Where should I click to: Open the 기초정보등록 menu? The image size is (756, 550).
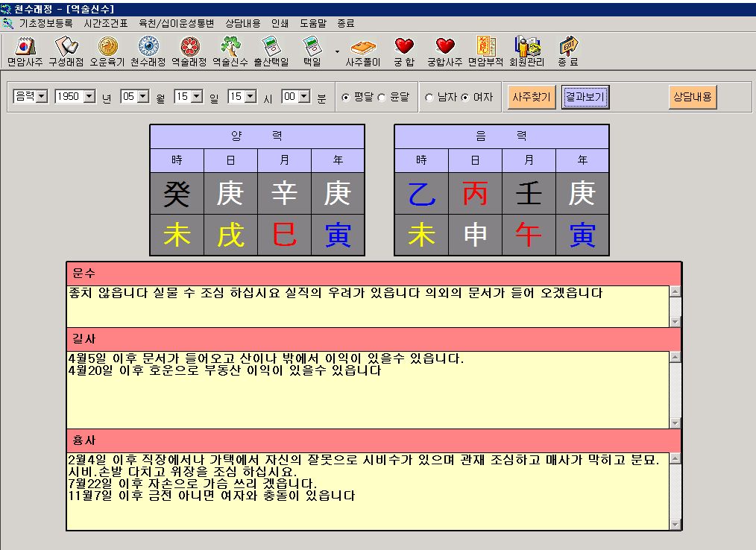pos(45,23)
